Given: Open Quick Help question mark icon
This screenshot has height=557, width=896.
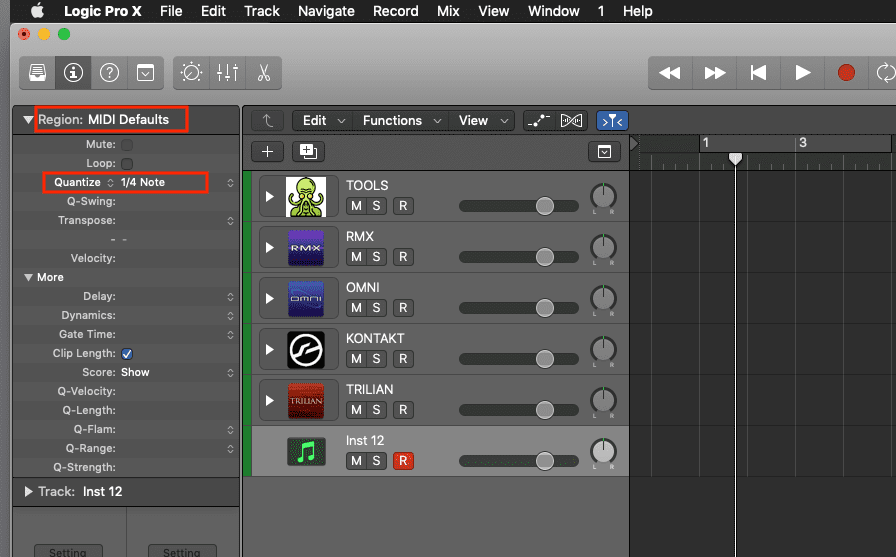Looking at the screenshot, I should tap(110, 73).
